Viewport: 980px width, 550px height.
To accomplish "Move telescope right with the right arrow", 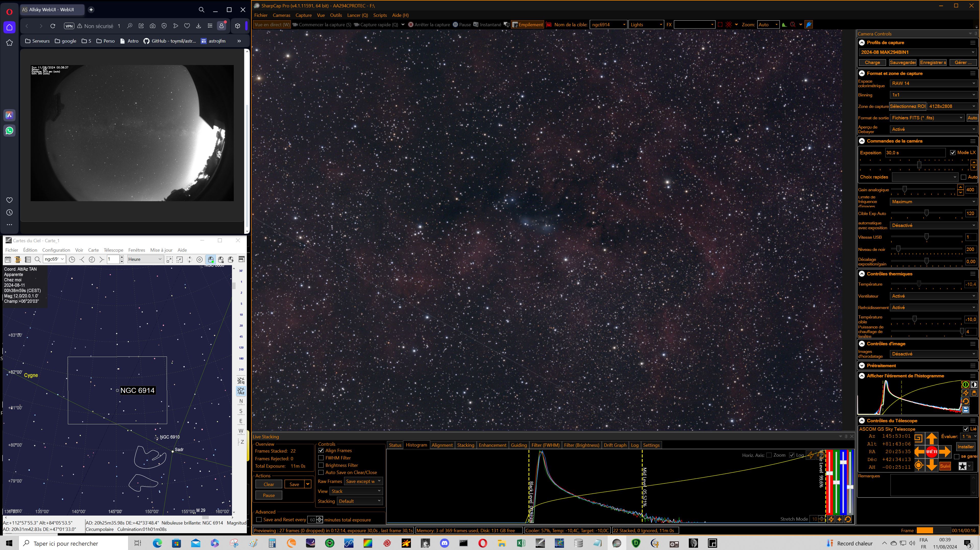I will [x=945, y=452].
